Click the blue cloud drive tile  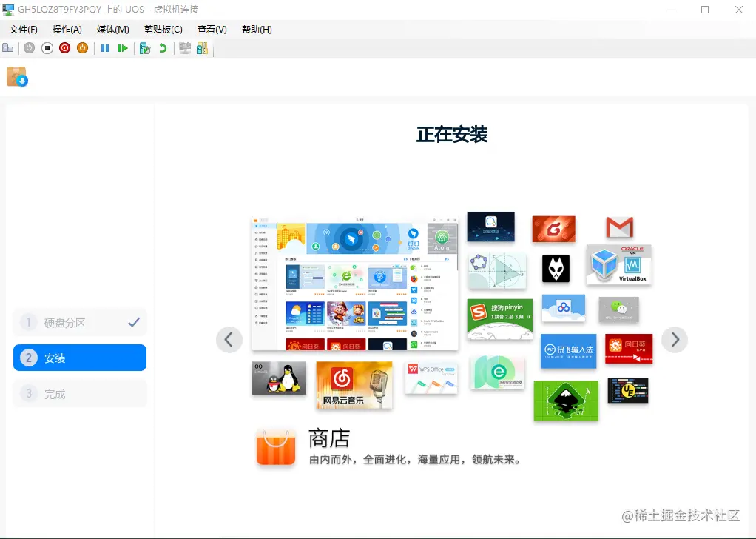tap(564, 307)
